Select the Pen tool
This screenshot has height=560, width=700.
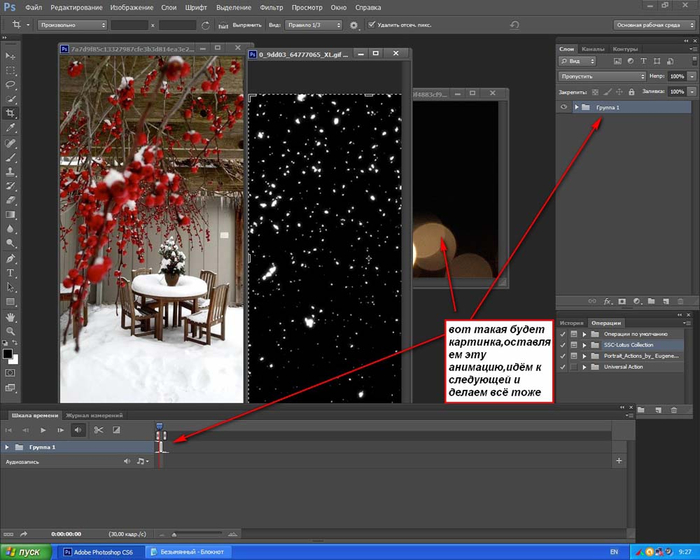[x=10, y=259]
